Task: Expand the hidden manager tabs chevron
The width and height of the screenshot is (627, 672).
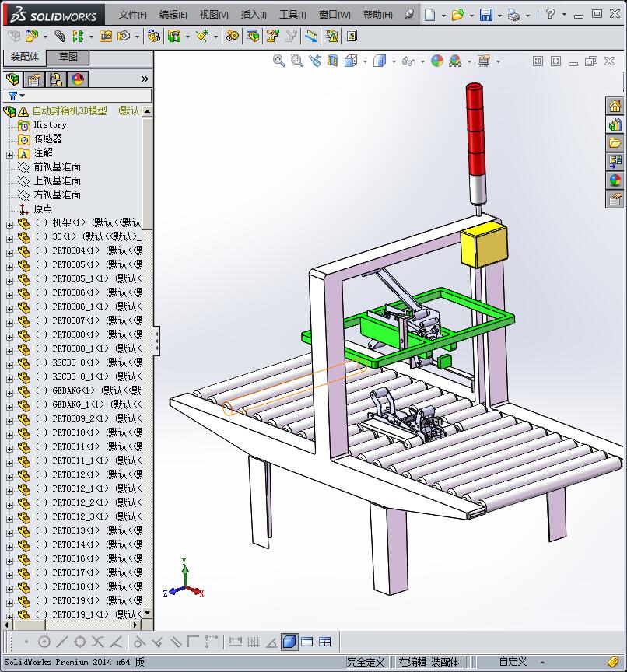Action: (x=145, y=79)
